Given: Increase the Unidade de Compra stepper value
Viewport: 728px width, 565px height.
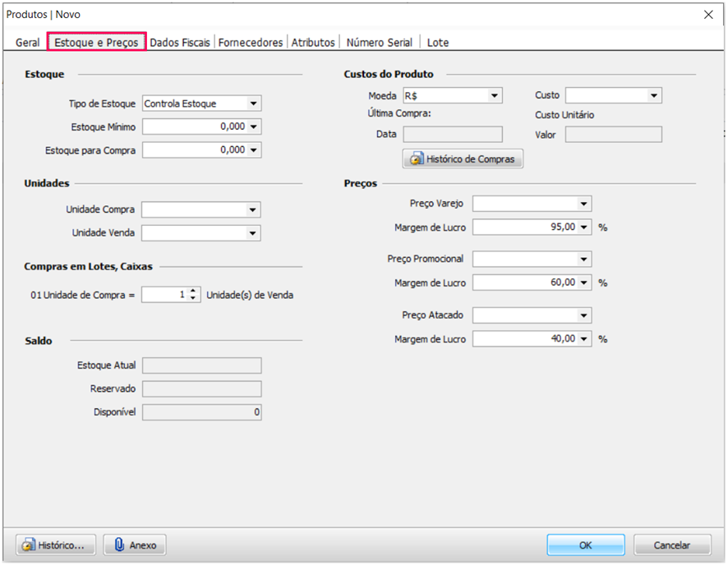Looking at the screenshot, I should 193,291.
